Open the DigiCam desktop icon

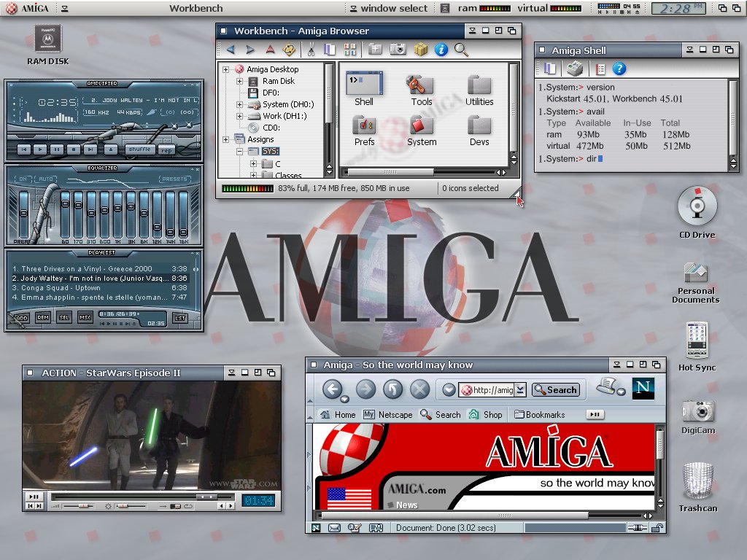coord(698,416)
